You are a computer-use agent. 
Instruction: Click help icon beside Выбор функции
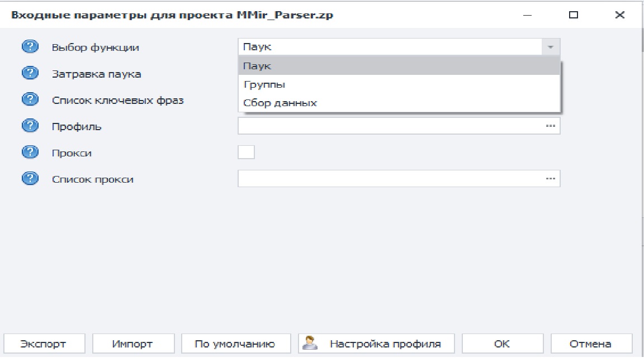pos(30,47)
